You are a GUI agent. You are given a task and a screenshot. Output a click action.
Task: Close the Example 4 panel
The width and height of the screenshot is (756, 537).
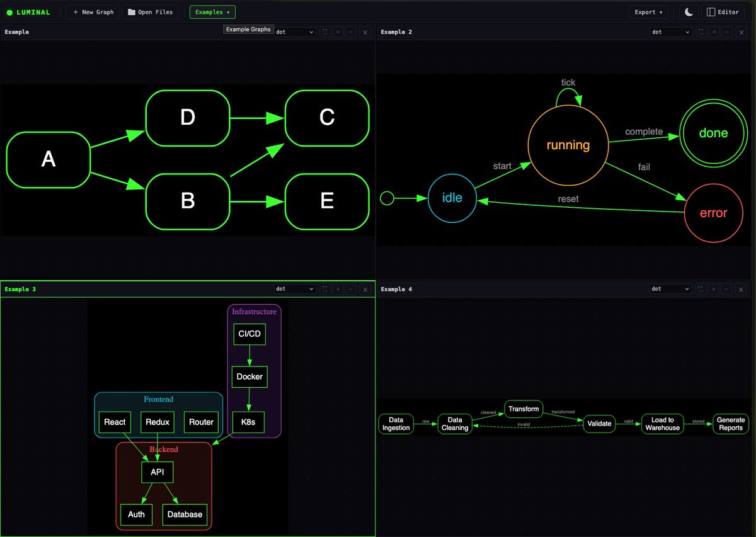click(x=741, y=289)
